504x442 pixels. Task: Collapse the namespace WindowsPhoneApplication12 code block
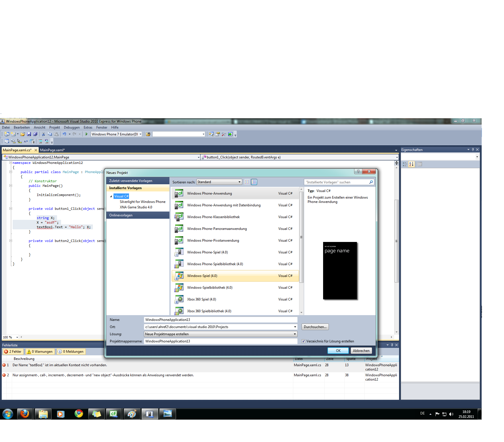pos(11,163)
